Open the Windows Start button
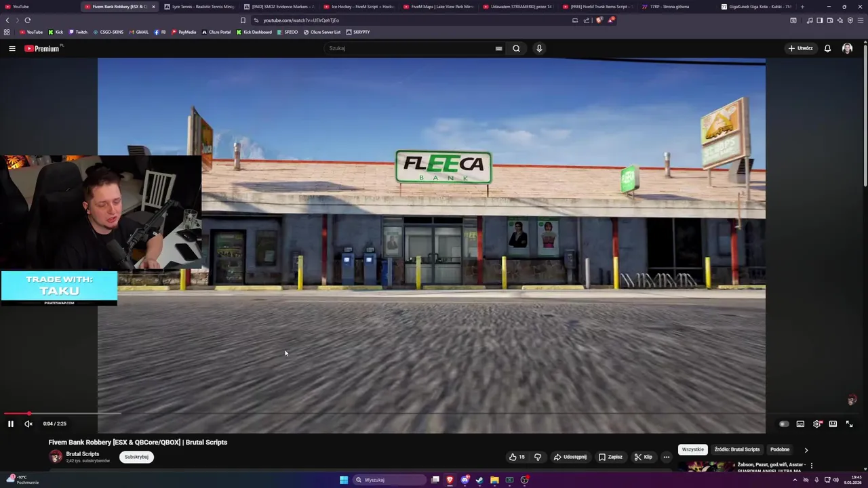 click(344, 480)
